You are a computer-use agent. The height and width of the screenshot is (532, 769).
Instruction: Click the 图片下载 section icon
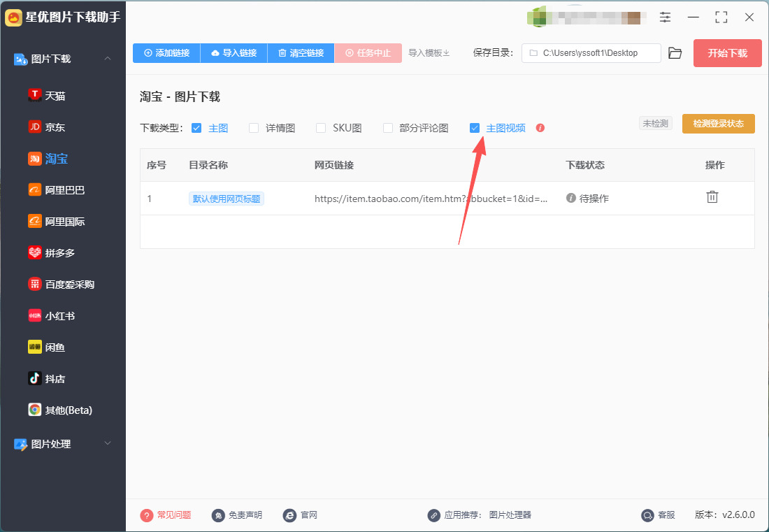click(x=20, y=59)
